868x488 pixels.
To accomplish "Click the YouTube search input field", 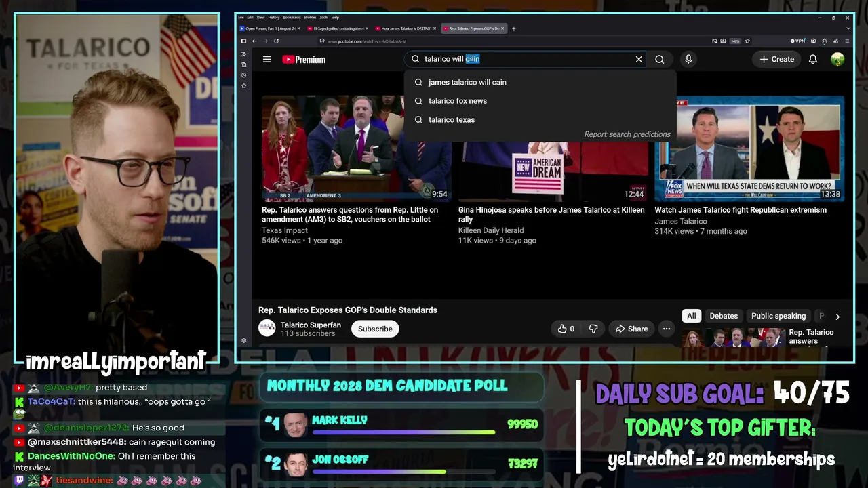I will [526, 59].
